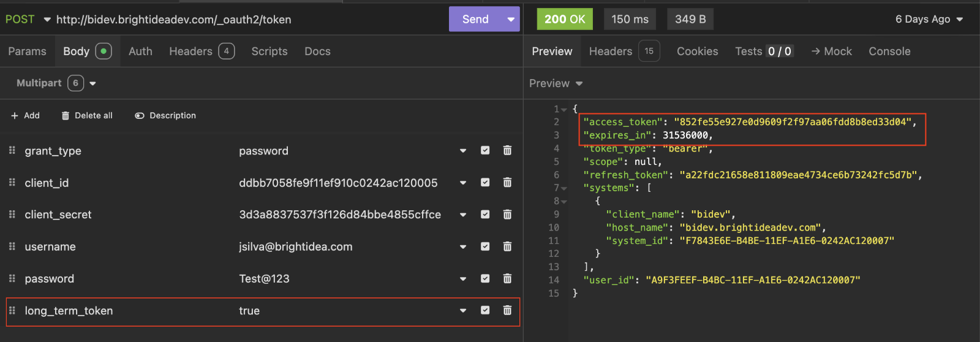
Task: Switch to the Params tab
Action: click(27, 51)
